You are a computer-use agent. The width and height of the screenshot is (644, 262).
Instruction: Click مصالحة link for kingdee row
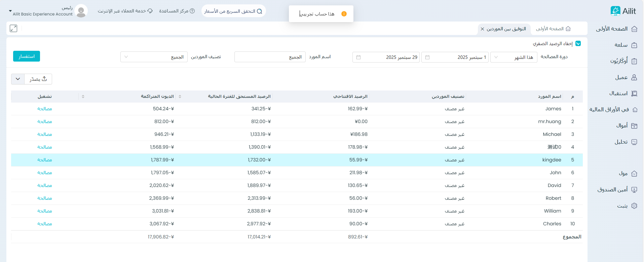(x=45, y=160)
